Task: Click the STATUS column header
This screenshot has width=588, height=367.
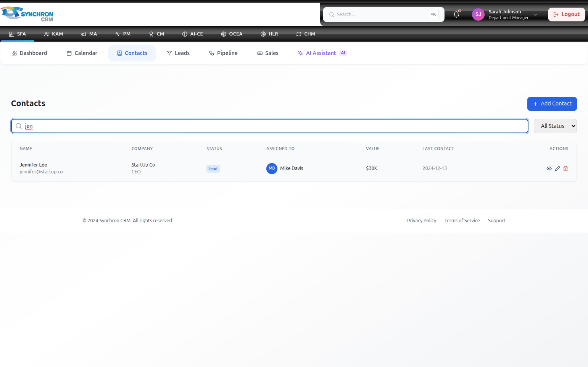Action: pos(214,149)
